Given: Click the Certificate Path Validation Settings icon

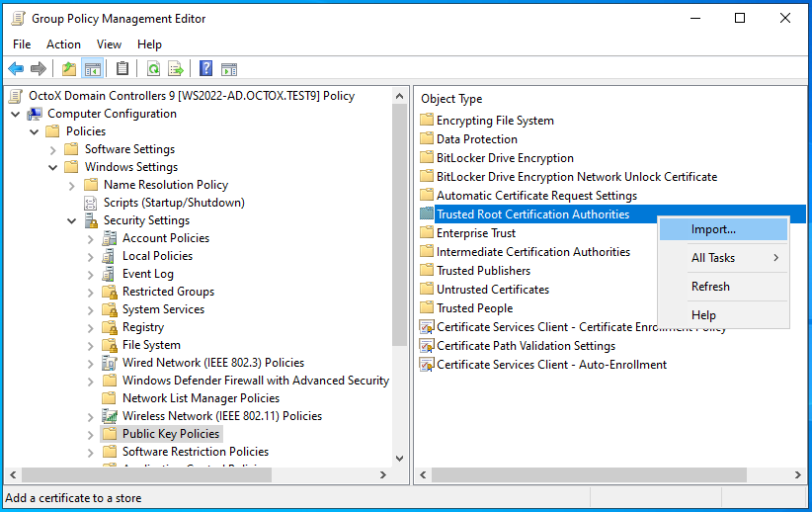Looking at the screenshot, I should pyautogui.click(x=427, y=346).
